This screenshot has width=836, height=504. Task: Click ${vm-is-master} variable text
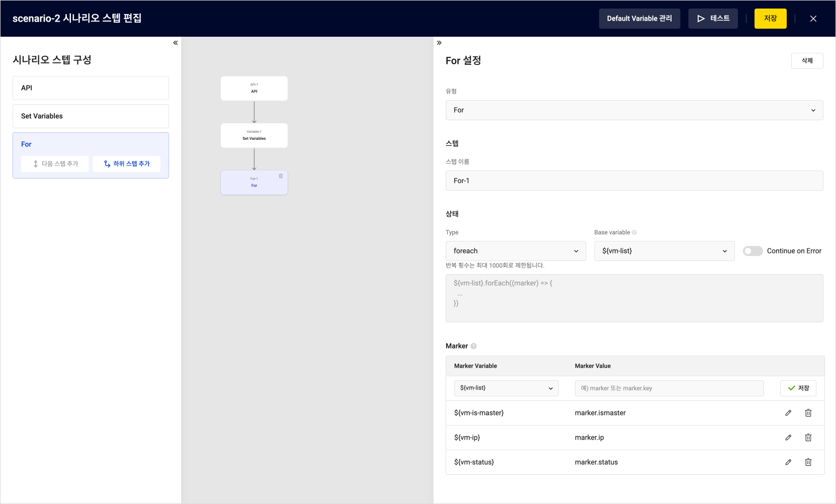479,413
